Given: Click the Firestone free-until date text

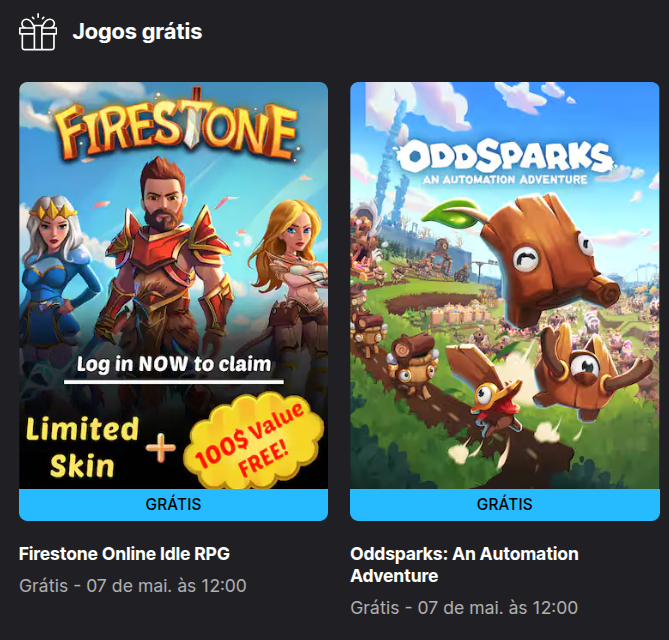Looking at the screenshot, I should click(133, 586).
